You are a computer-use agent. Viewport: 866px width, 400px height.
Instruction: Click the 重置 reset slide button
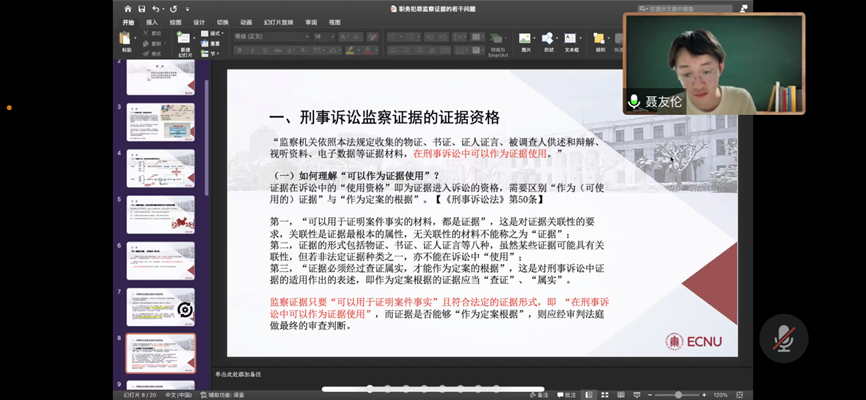pyautogui.click(x=215, y=43)
